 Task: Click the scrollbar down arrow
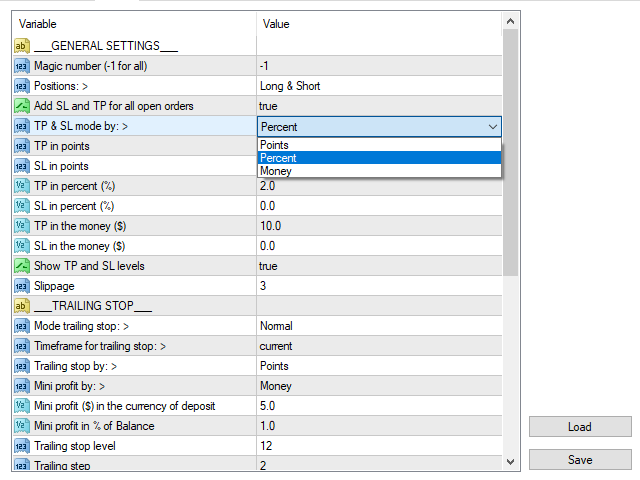510,462
